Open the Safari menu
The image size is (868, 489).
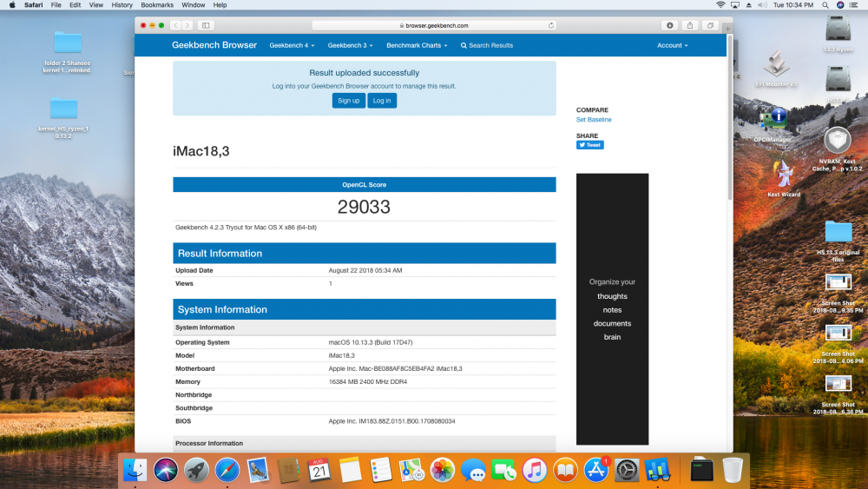pyautogui.click(x=33, y=5)
